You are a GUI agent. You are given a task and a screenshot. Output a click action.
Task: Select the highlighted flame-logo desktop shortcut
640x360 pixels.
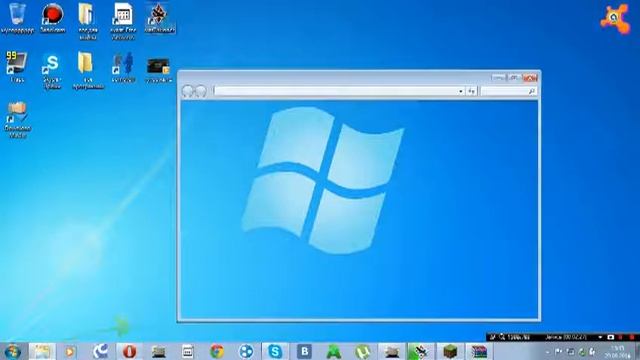coord(160,18)
